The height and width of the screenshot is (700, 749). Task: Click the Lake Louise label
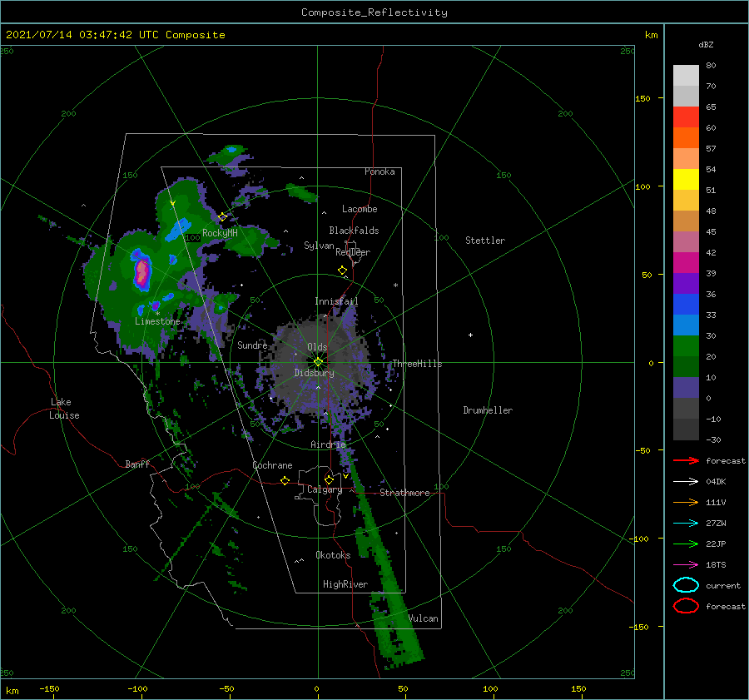point(64,409)
